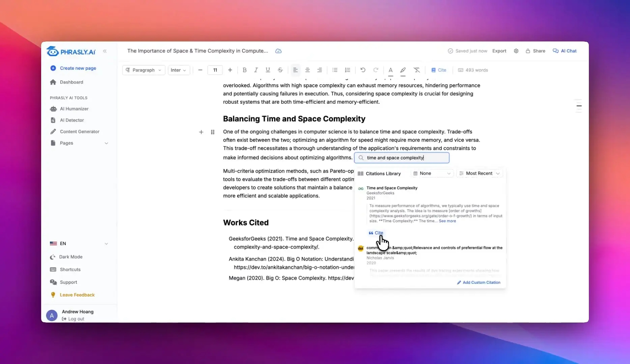Viewport: 630px width, 364px height.
Task: Open the text color picker
Action: click(391, 70)
